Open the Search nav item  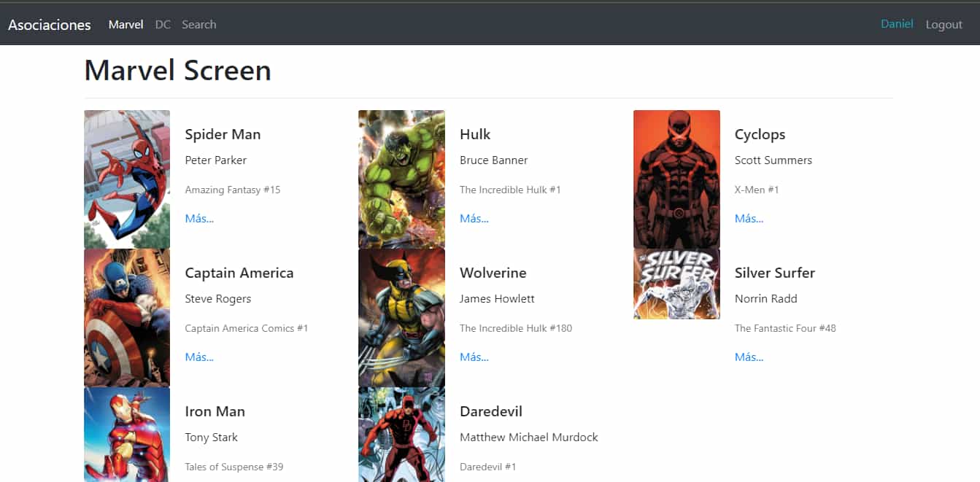199,25
